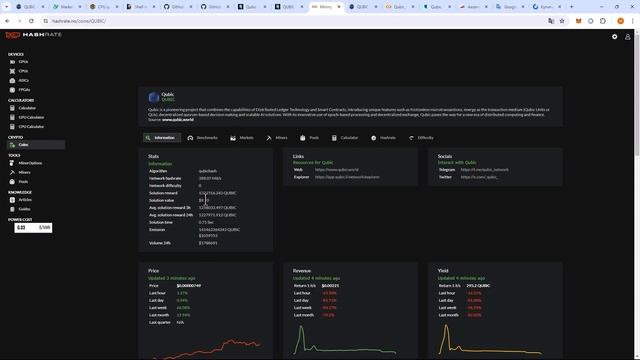Image resolution: width=640 pixels, height=360 pixels.
Task: Open the tab search dropdown arrow
Action: [x=7, y=7]
